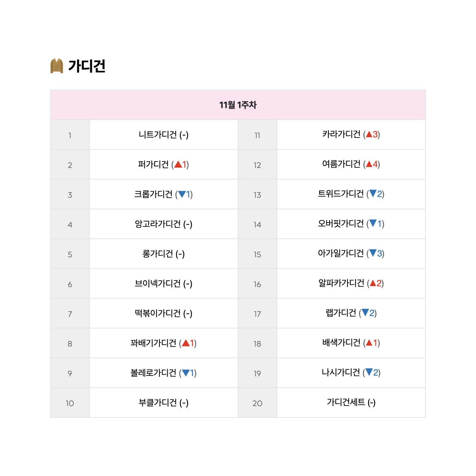Screen dimensions: 476x476
Task: Click the blue down arrow beside 나시가디건
Action: coord(369,372)
